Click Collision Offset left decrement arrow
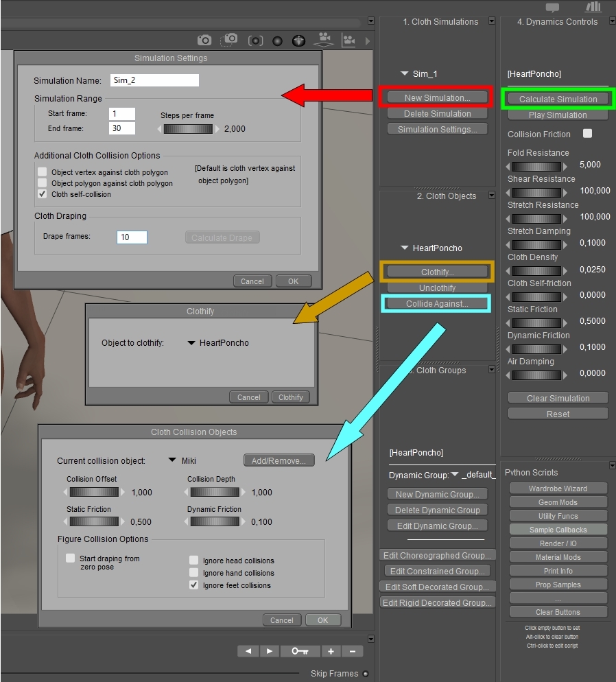Viewport: 616px width, 682px height. [x=66, y=492]
